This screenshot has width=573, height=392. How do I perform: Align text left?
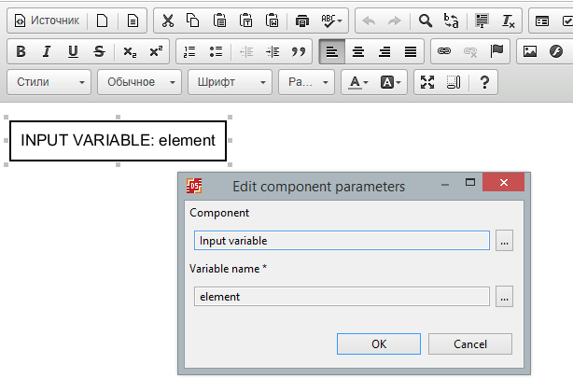click(x=332, y=51)
